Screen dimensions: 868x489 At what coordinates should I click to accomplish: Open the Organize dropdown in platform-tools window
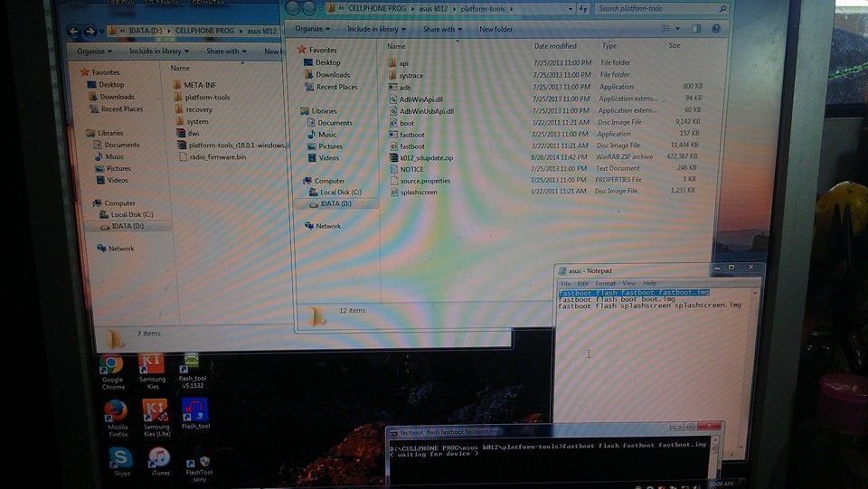[312, 29]
